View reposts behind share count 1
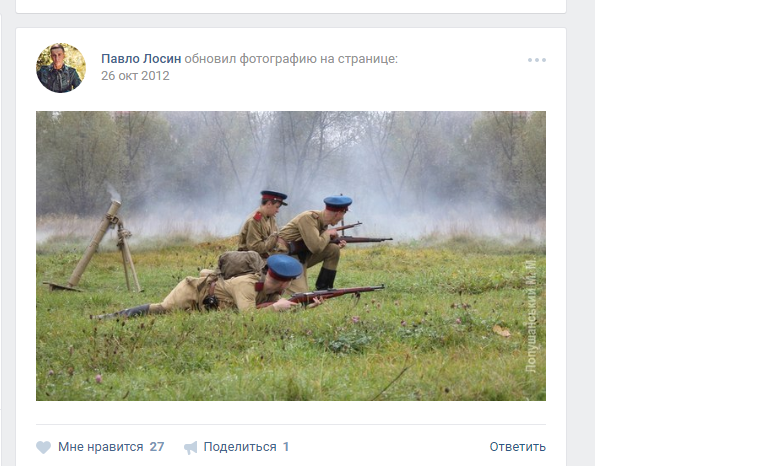Viewport: 757px width, 466px height. (286, 447)
